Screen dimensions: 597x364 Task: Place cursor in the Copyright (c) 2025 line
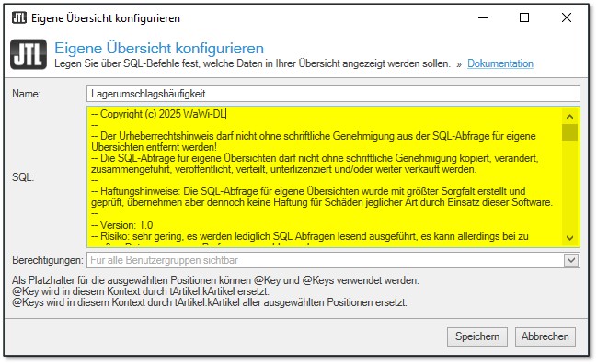coord(158,114)
